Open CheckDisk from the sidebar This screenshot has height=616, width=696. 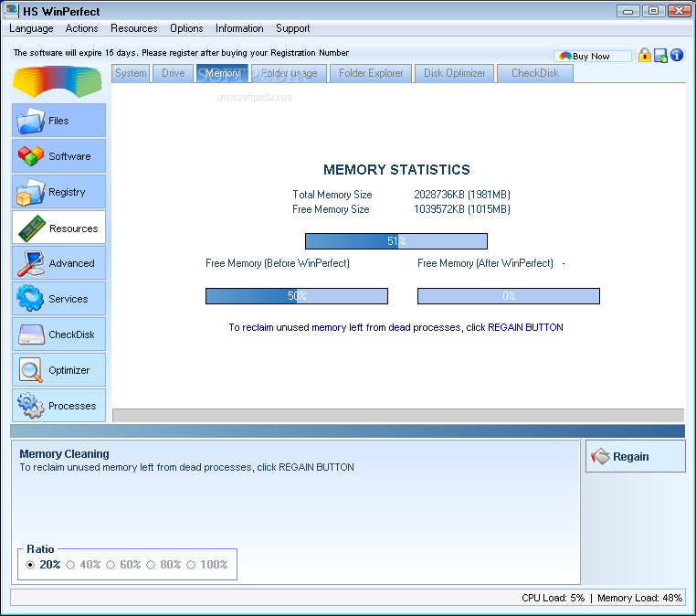pos(58,334)
